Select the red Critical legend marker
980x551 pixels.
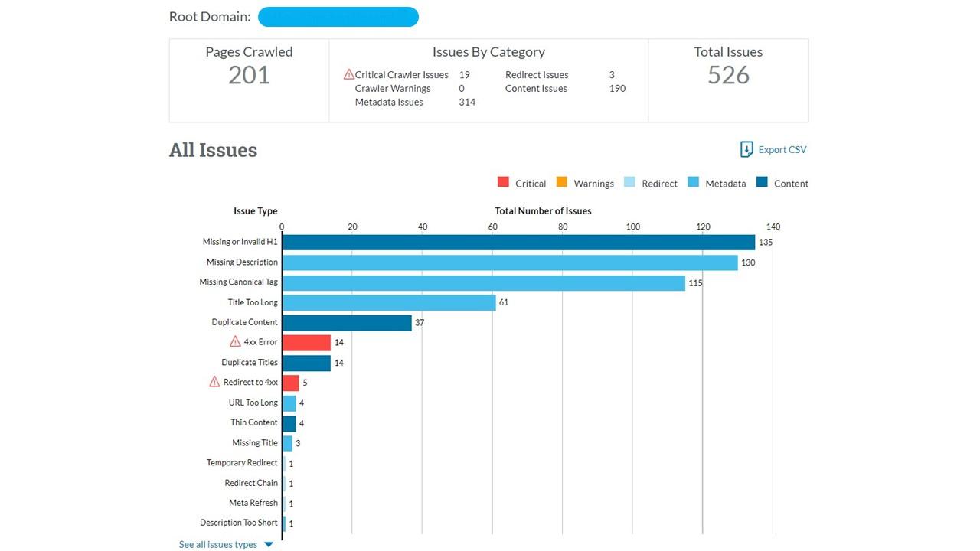tap(505, 183)
